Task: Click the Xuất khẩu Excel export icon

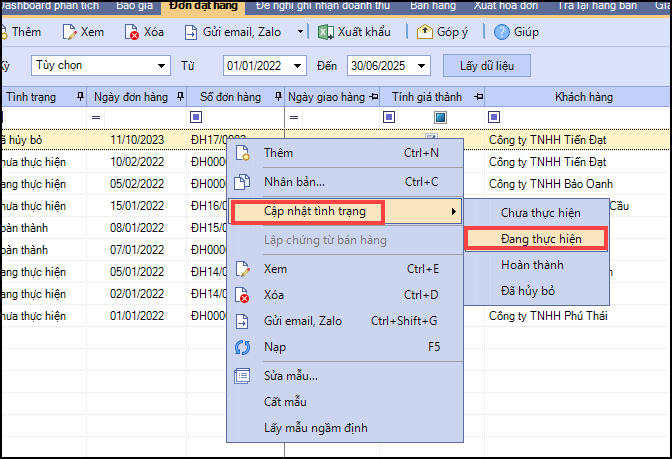Action: 326,32
